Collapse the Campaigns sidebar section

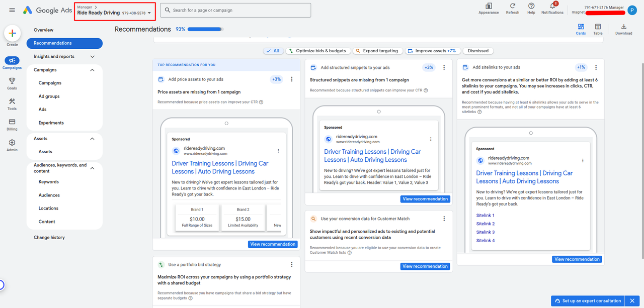click(92, 70)
